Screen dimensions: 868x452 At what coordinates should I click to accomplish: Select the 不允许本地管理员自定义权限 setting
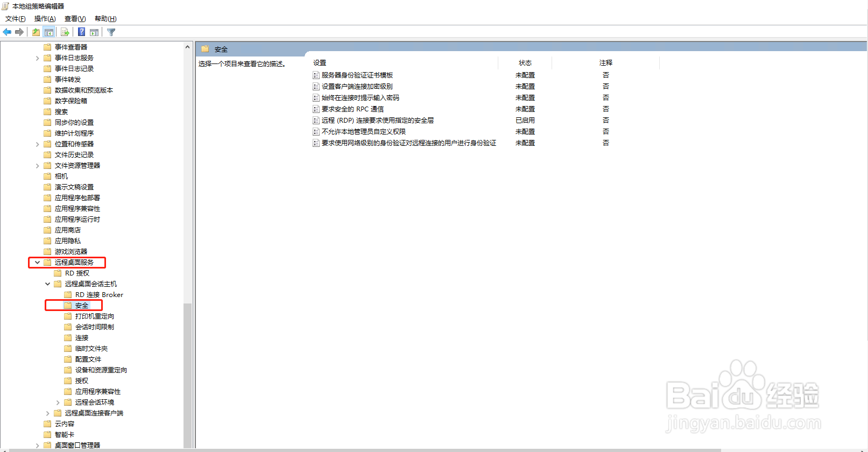point(364,132)
